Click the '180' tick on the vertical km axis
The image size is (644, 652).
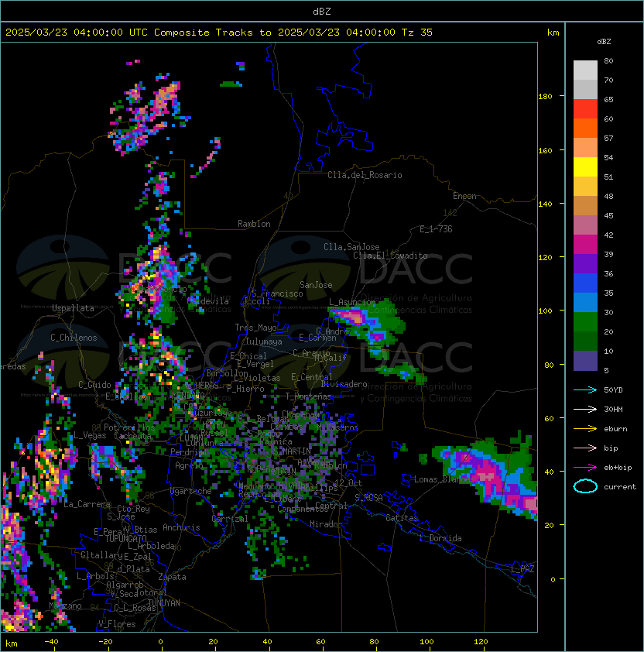point(545,97)
